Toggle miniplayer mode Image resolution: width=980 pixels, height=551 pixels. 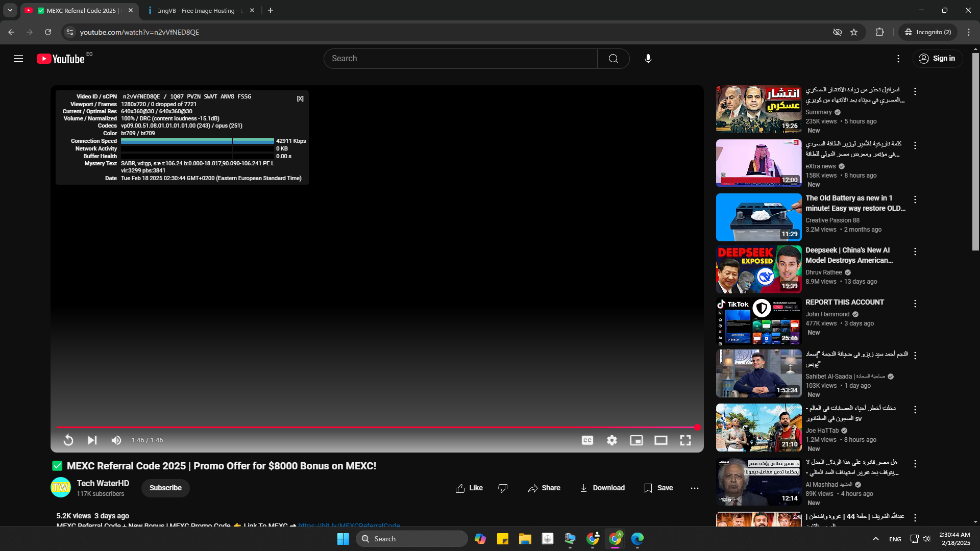coord(636,440)
